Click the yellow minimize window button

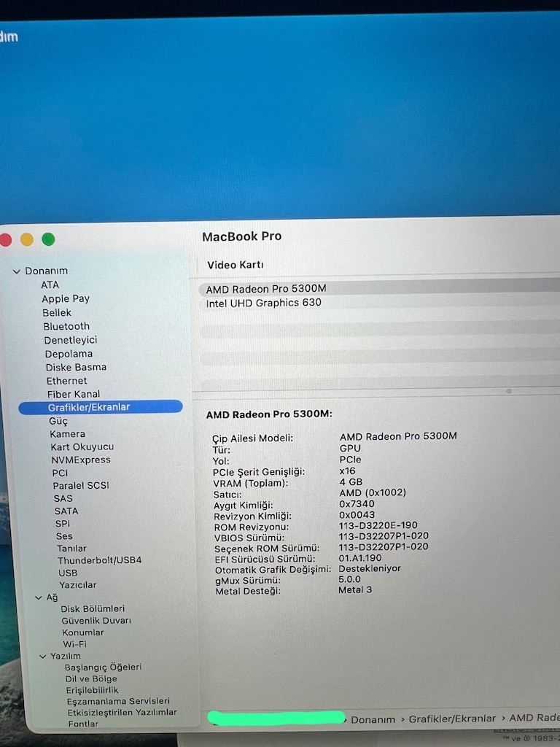coord(27,239)
